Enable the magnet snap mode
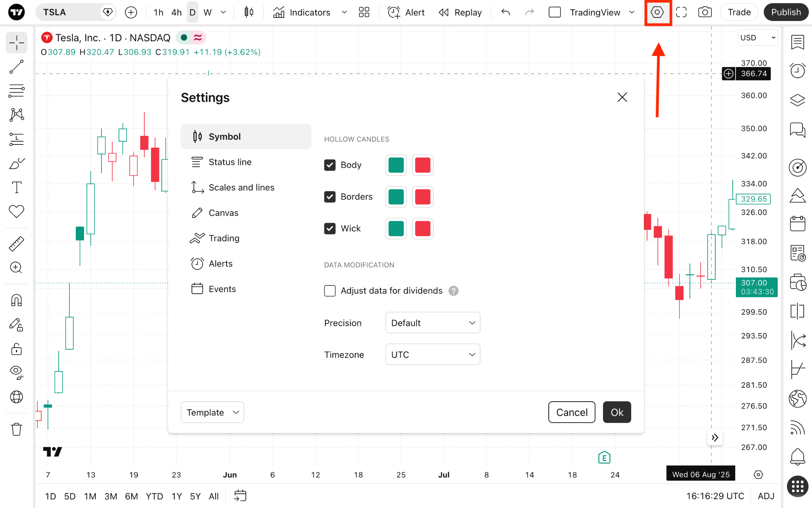This screenshot has width=812, height=508. click(x=16, y=300)
